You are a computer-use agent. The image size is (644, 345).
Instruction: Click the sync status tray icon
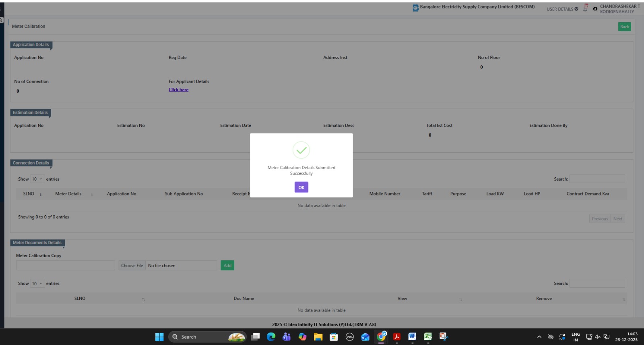coord(562,337)
